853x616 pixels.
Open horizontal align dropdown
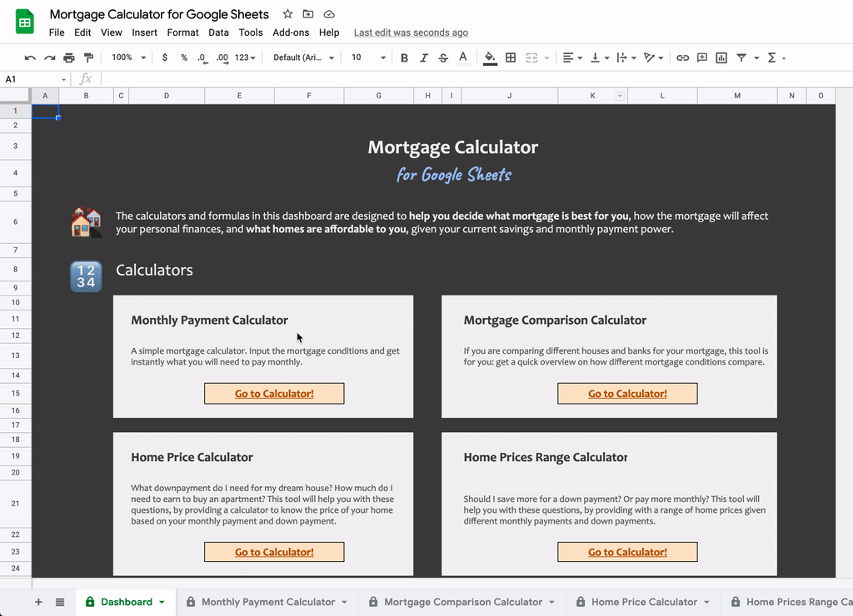[572, 57]
